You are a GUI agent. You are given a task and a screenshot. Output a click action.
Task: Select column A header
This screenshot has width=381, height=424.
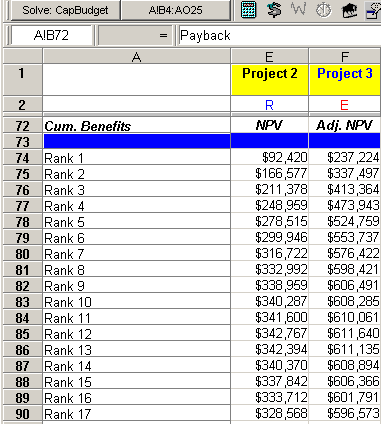click(136, 56)
